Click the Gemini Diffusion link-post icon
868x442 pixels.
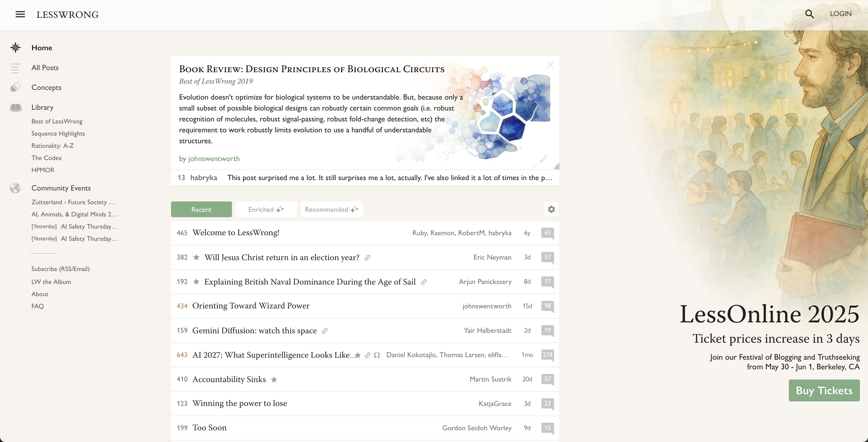click(x=325, y=331)
